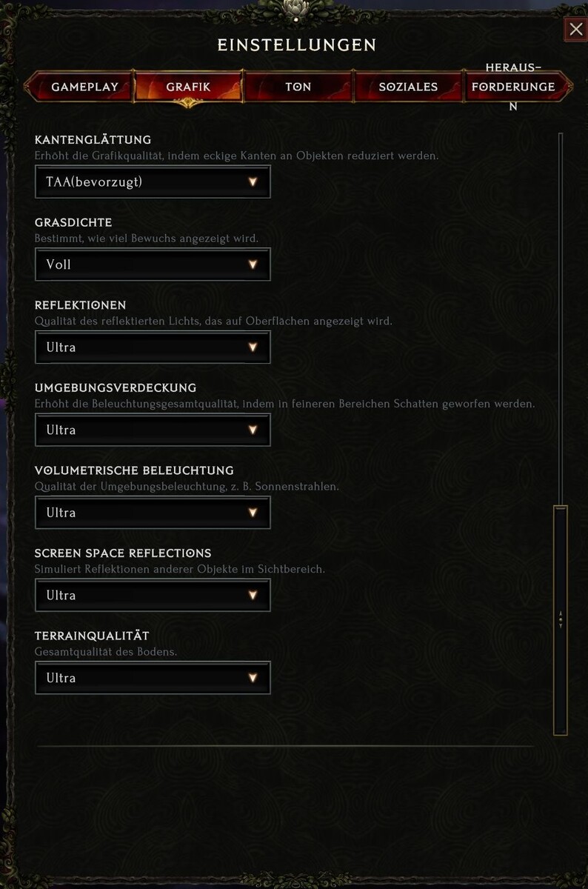The width and height of the screenshot is (588, 889).
Task: Click the Kantenglättung dropdown arrow icon
Action: coord(253,182)
